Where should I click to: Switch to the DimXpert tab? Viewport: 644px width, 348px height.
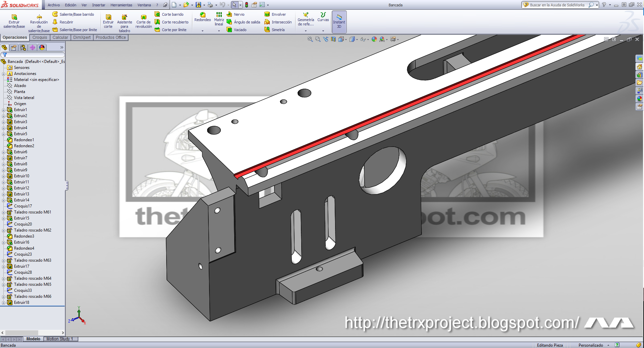[x=82, y=37]
